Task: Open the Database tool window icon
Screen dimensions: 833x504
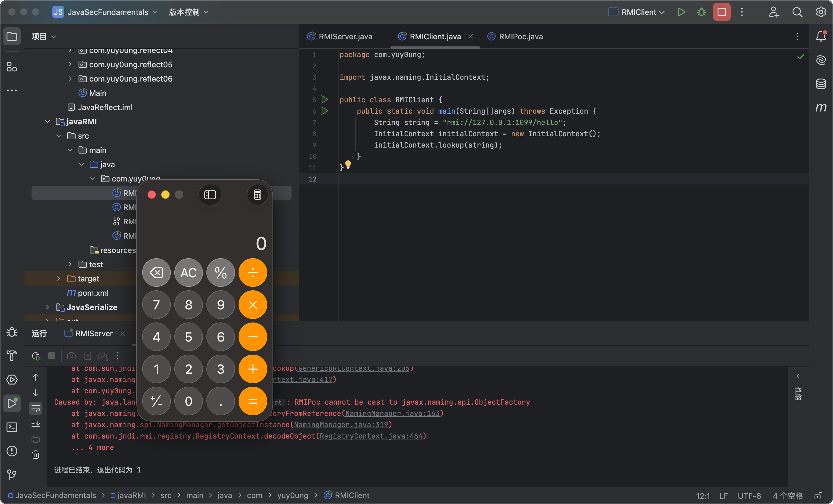Action: click(821, 84)
